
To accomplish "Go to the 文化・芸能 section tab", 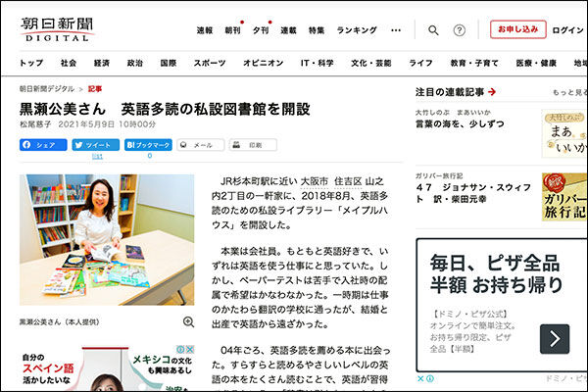I will pos(371,63).
